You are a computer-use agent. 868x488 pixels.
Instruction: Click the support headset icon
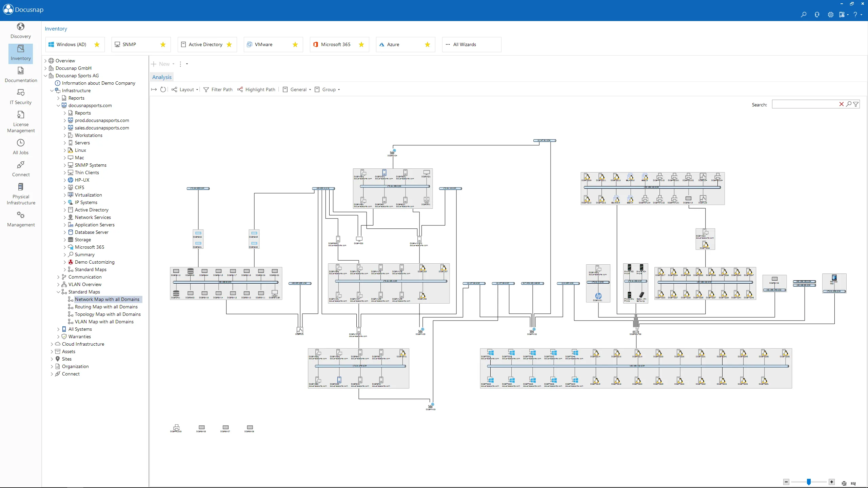pos(817,15)
